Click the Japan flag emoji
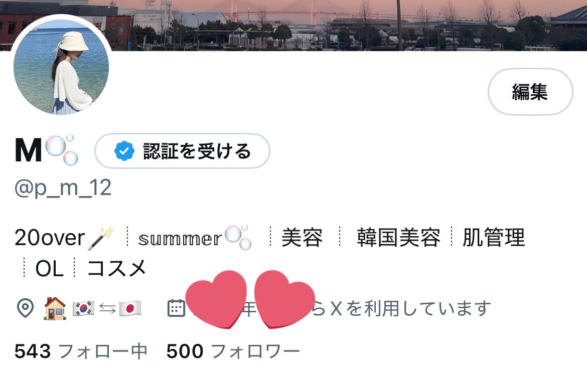The image size is (587, 392). pyautogui.click(x=130, y=309)
